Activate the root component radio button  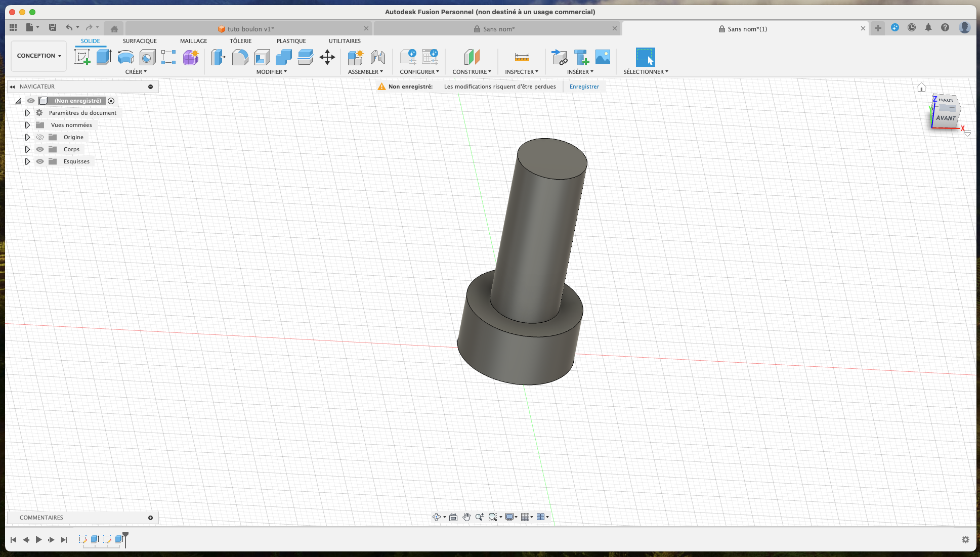[x=111, y=101]
